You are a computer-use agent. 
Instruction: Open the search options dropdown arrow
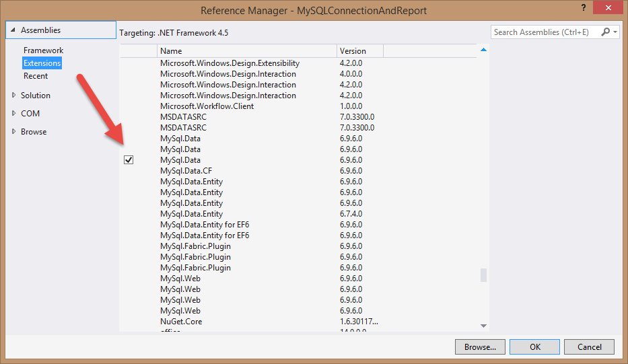(x=615, y=32)
